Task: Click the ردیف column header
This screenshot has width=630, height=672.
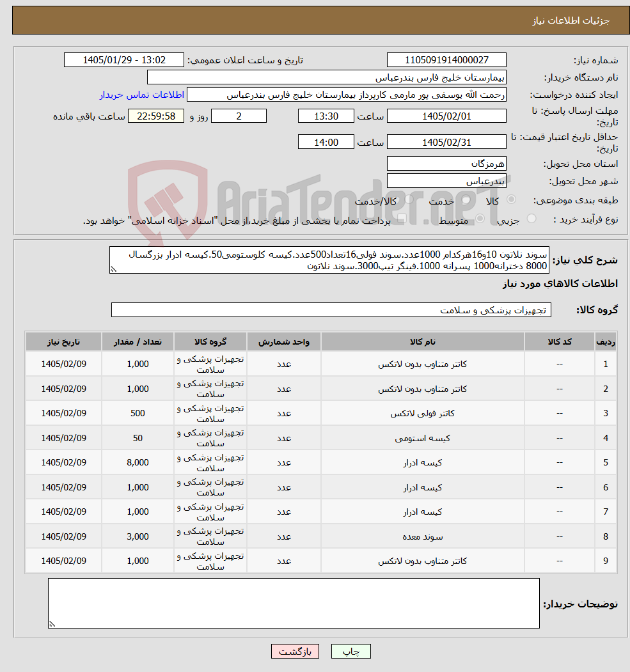Action: pyautogui.click(x=606, y=342)
